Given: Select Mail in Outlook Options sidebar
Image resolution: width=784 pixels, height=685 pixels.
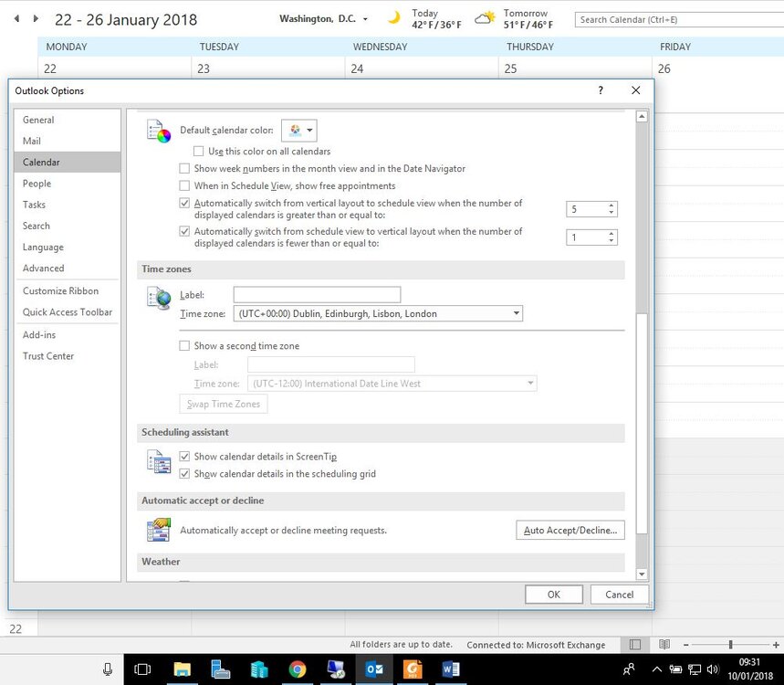Looking at the screenshot, I should [x=68, y=141].
